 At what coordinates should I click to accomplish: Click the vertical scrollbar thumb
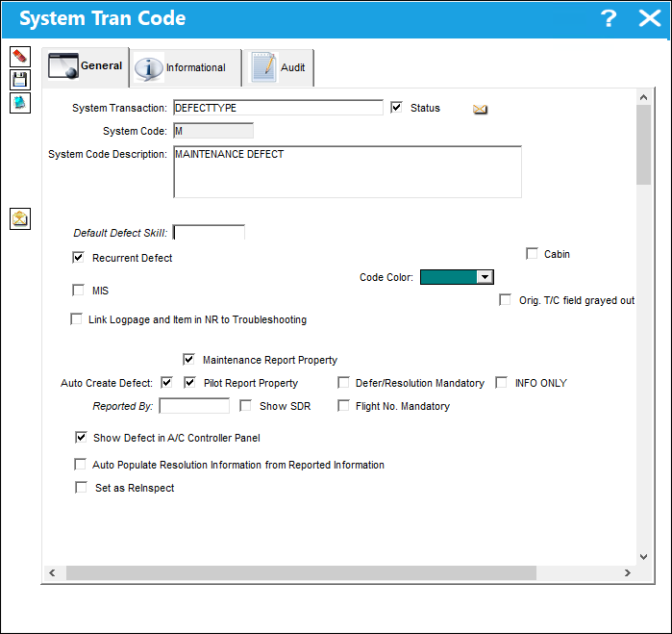point(643,144)
